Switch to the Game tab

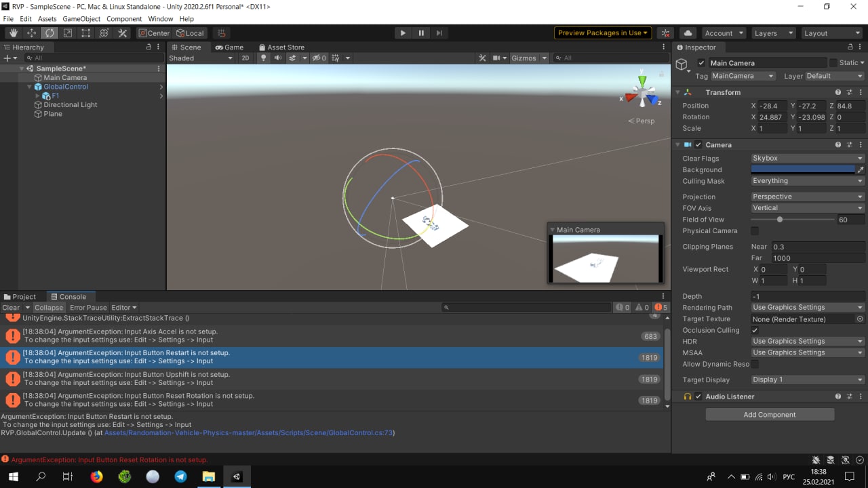[x=229, y=47]
